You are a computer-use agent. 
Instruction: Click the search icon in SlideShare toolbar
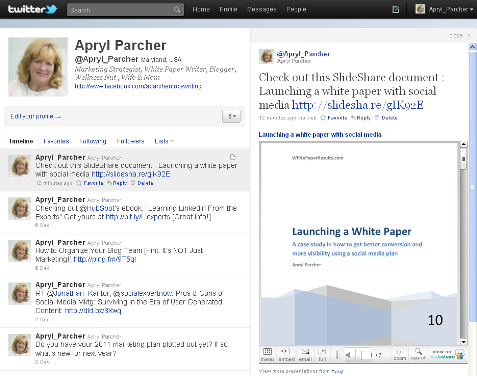418,354
